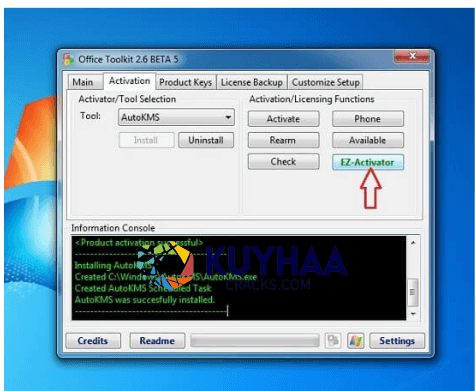Image resolution: width=476 pixels, height=391 pixels.
Task: Click the "Information Console" label
Action: tap(113, 228)
